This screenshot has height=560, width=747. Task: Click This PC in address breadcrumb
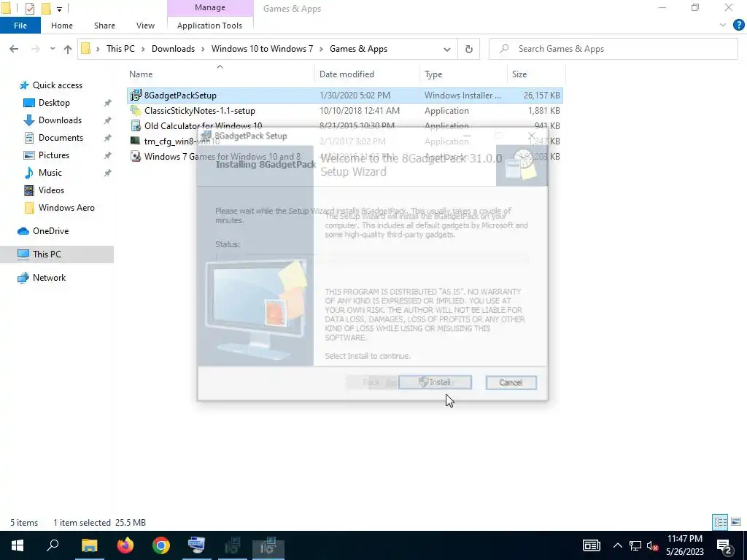point(120,49)
